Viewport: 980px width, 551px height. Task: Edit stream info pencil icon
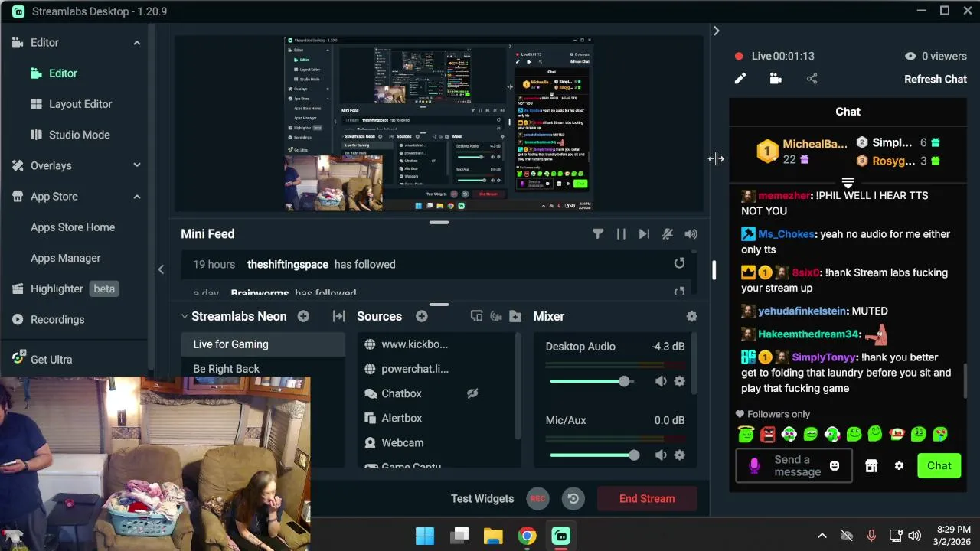[740, 79]
